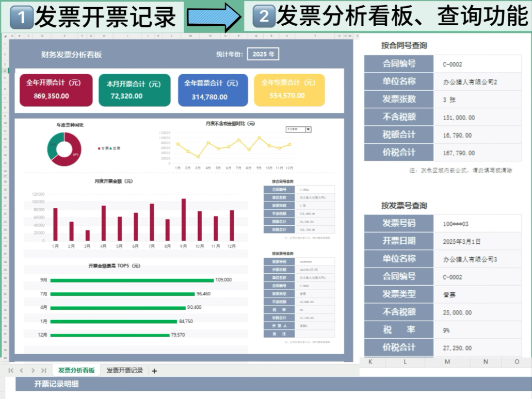
Task: Click the last-sheet navigation icon
Action: pyautogui.click(x=44, y=370)
